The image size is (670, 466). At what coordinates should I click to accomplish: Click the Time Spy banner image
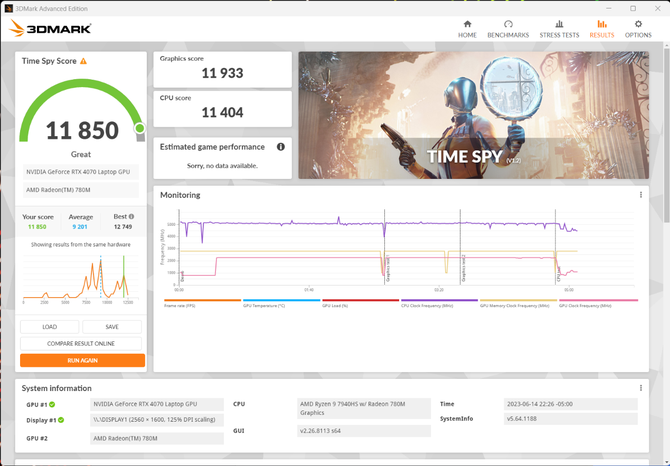point(473,115)
